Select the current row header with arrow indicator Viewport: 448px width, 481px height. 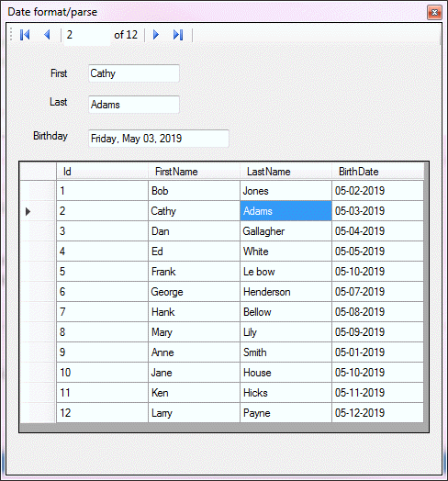tap(38, 211)
